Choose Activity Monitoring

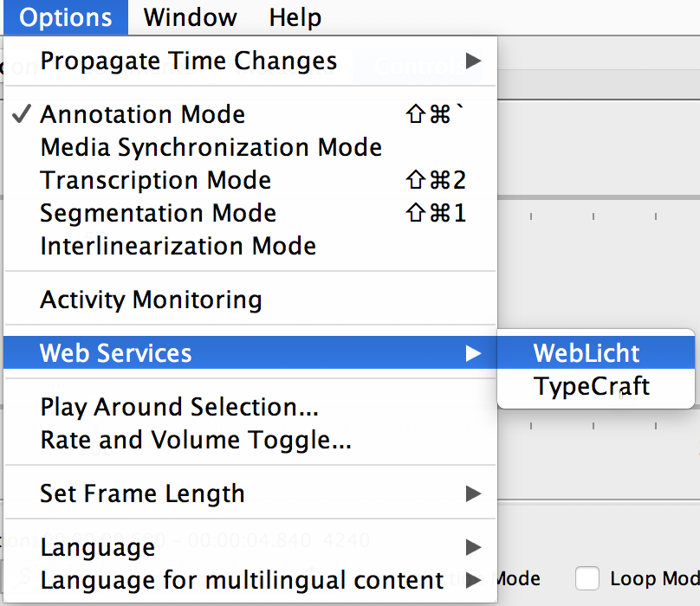point(250,300)
